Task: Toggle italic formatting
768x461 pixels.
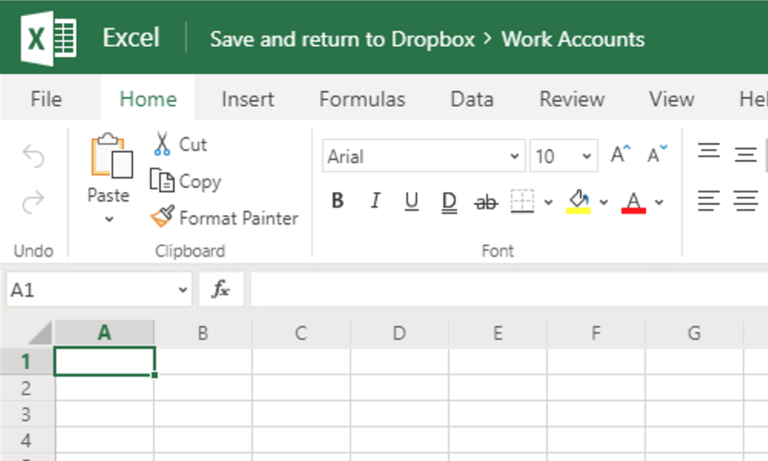Action: click(x=375, y=201)
